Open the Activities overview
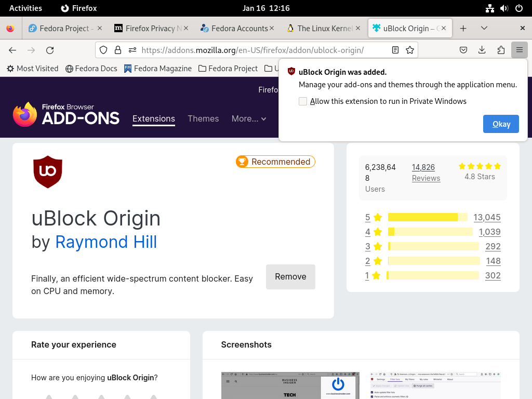The image size is (532, 399). click(25, 8)
